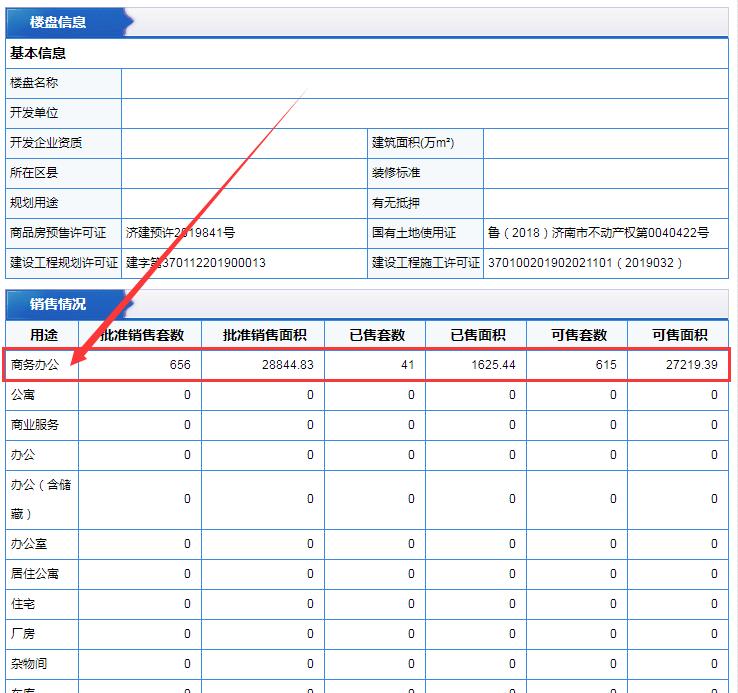Click the 批准销售套数 column header
Image resolution: width=738 pixels, height=693 pixels.
[x=142, y=335]
